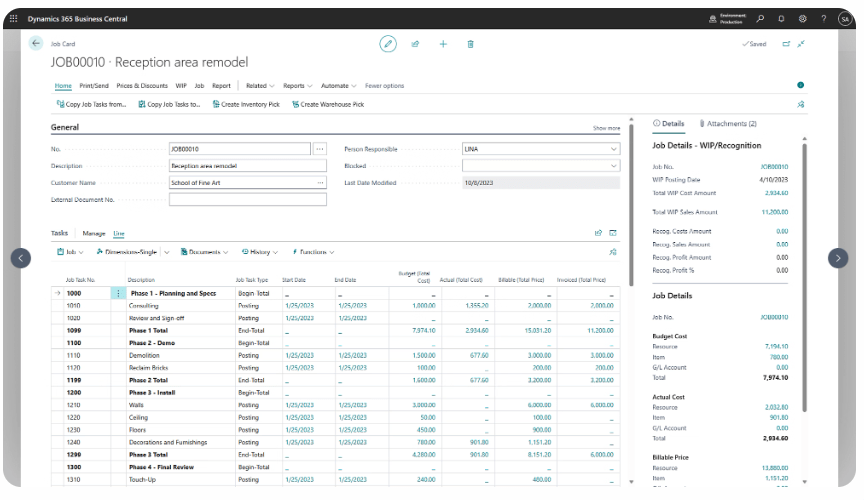
Task: Open Total WIP Cost Amount 2,934.60
Action: click(776, 193)
